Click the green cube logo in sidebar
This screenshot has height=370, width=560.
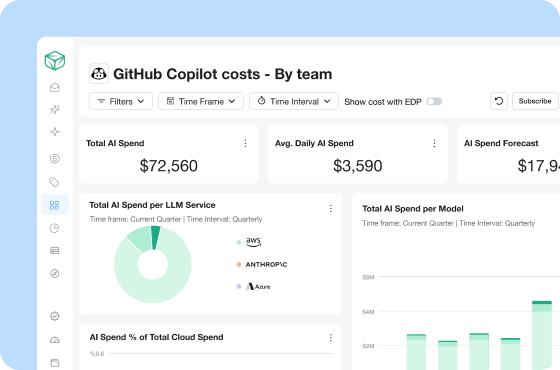55,61
